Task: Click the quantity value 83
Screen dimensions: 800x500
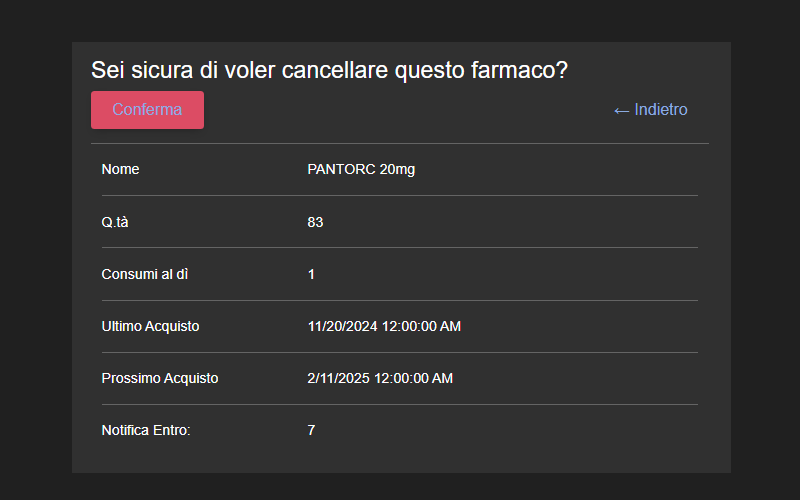Action: pyautogui.click(x=315, y=222)
